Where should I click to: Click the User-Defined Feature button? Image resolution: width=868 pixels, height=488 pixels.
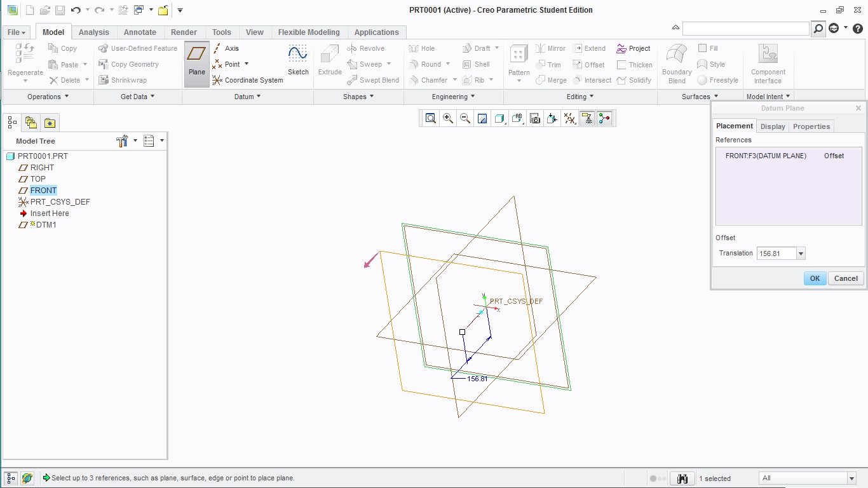(x=138, y=48)
